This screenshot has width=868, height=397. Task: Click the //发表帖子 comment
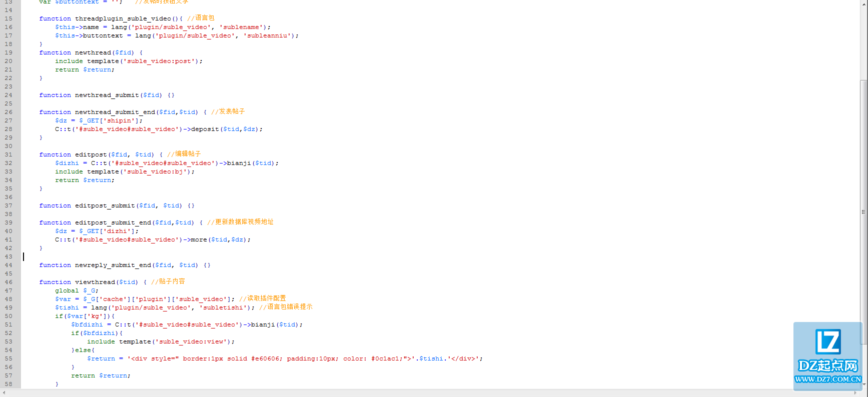[x=228, y=111]
